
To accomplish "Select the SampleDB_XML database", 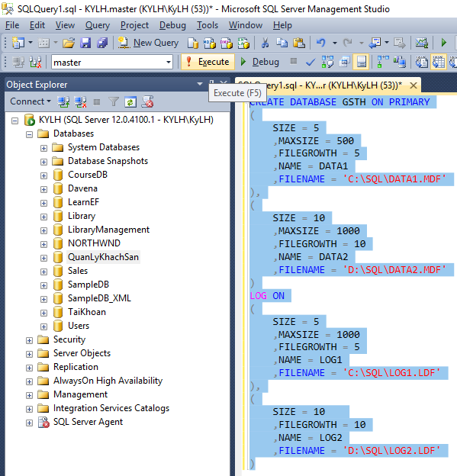I will [99, 298].
